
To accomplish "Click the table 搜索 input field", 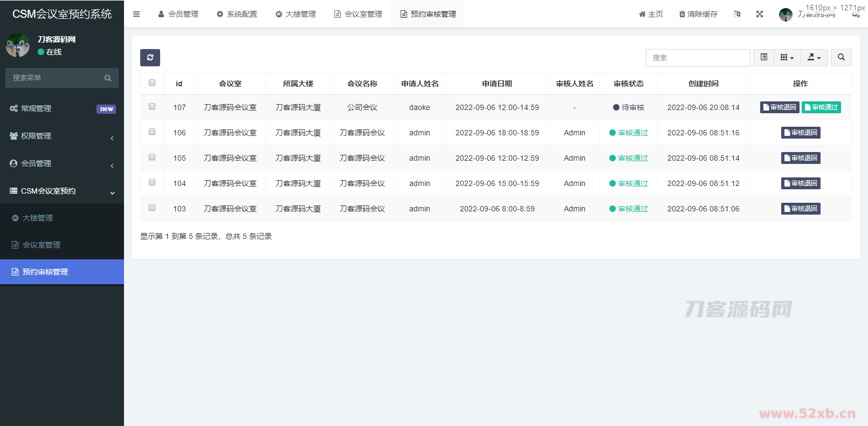I will click(x=698, y=58).
